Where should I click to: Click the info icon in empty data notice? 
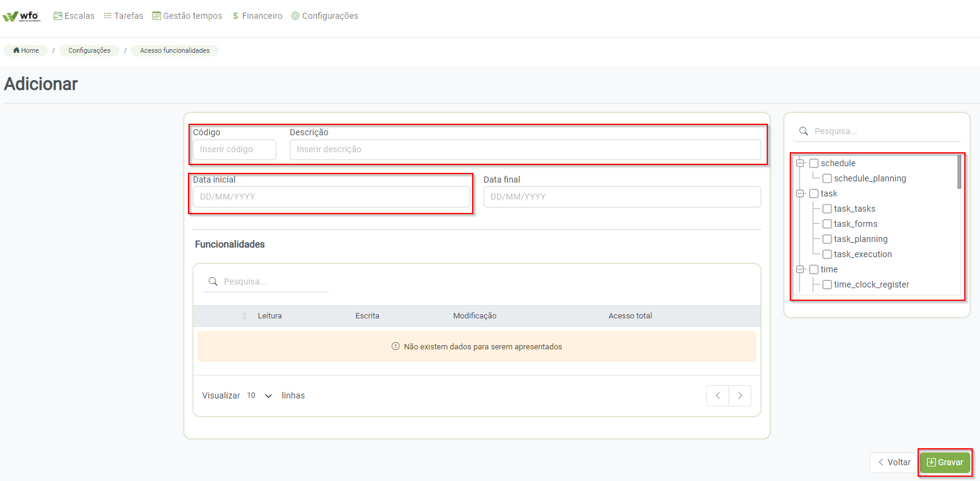396,346
